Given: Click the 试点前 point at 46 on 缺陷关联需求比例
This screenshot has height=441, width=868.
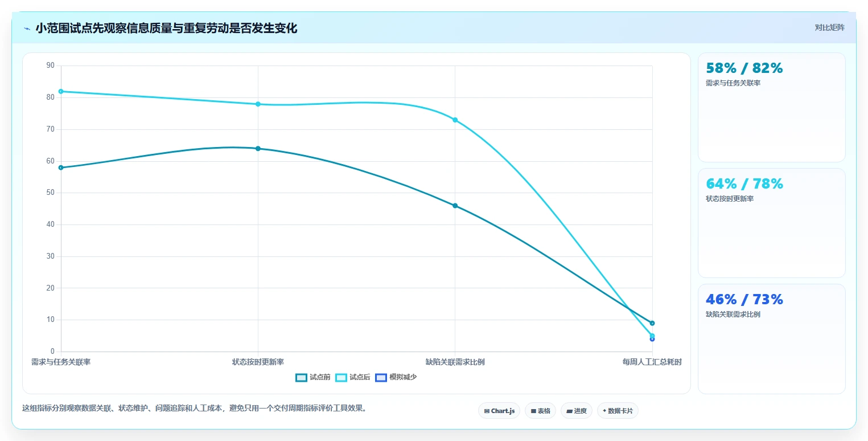Looking at the screenshot, I should (x=455, y=206).
